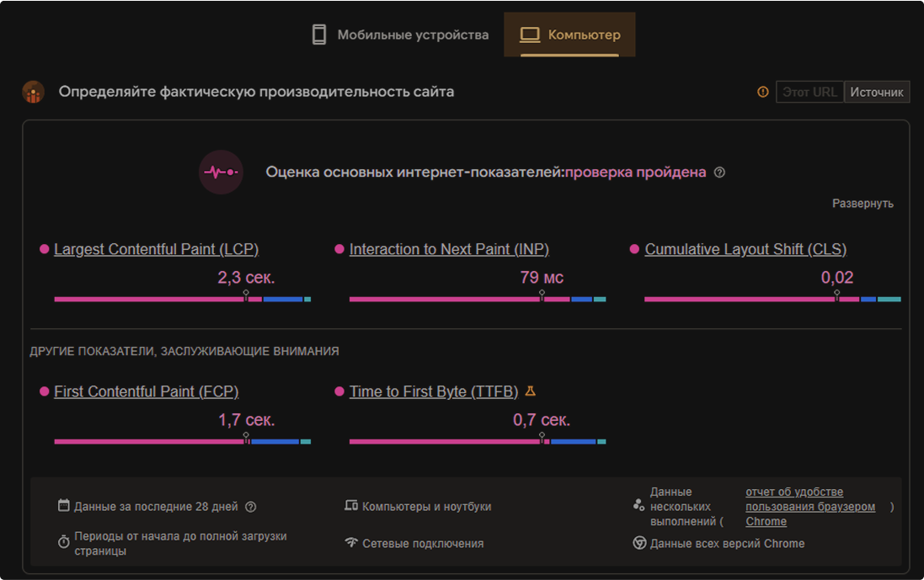Screen dimensions: 924x580
Task: Click the mobile phone icon on Мобильные устройства tab
Action: 318,35
